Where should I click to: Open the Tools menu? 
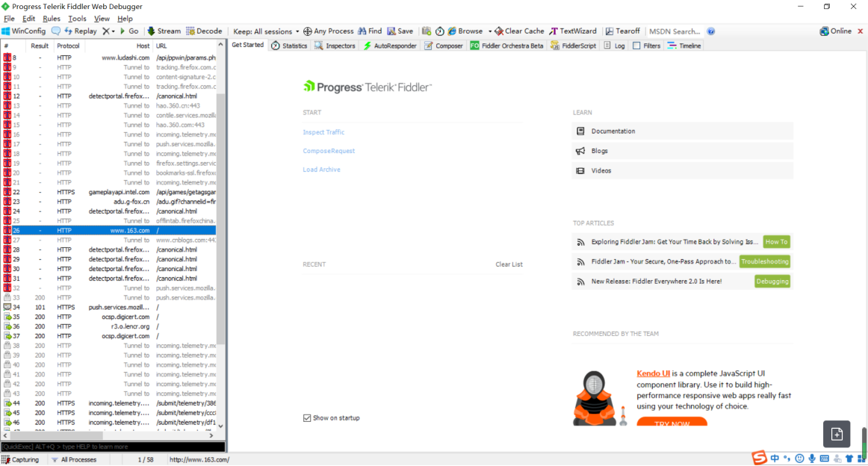click(x=77, y=19)
